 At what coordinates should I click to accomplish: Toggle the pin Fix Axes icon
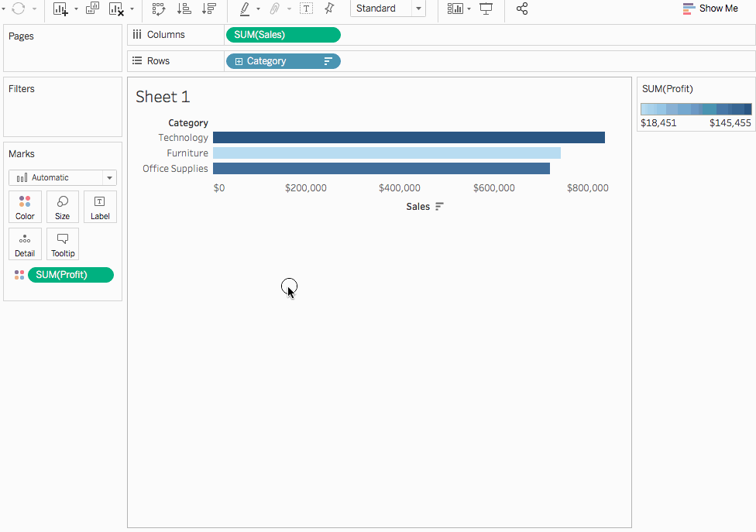pyautogui.click(x=329, y=9)
